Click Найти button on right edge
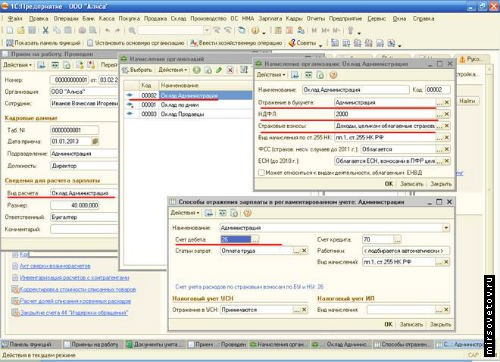Viewport: 500px width, 362px height. tap(467, 101)
